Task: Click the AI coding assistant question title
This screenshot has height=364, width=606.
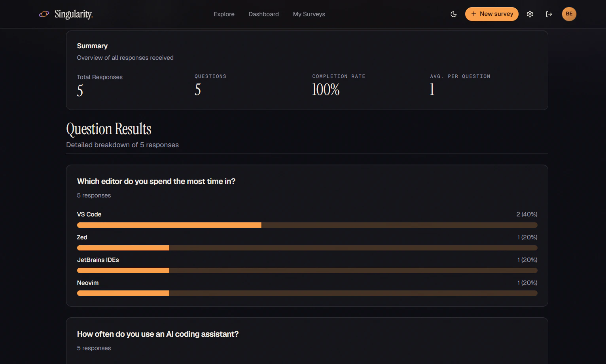Action: coord(158,334)
